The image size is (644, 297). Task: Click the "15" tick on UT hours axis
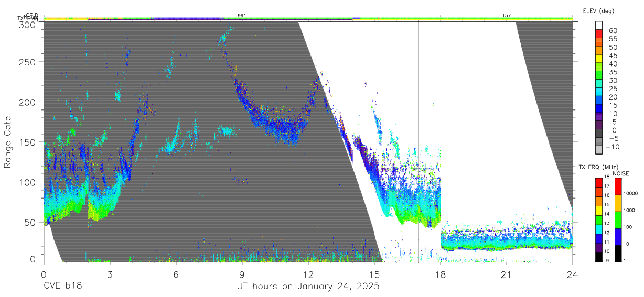tap(374, 274)
